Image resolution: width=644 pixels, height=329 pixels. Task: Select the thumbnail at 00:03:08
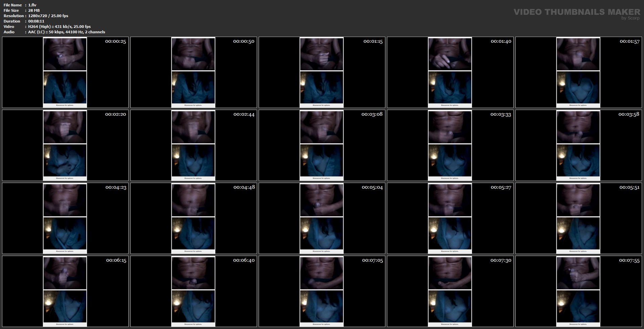322,145
